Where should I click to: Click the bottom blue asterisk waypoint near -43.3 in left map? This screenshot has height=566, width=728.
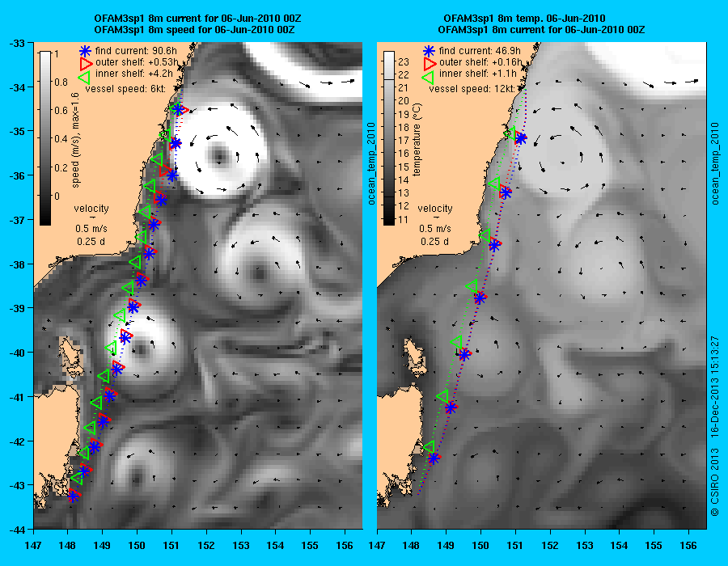pyautogui.click(x=73, y=497)
